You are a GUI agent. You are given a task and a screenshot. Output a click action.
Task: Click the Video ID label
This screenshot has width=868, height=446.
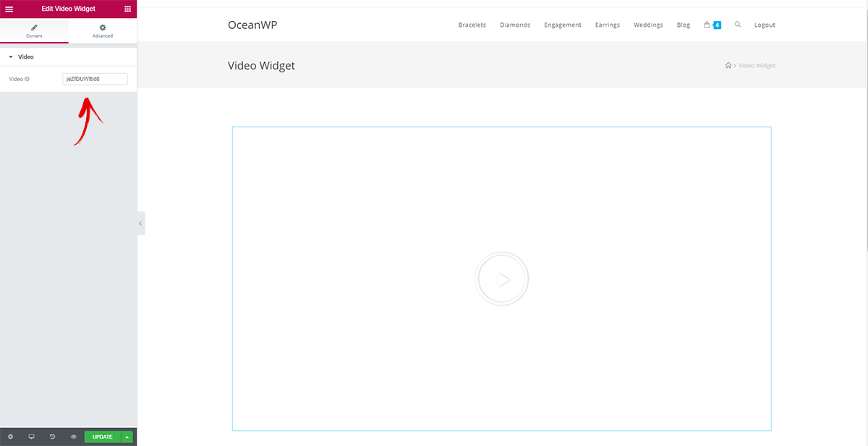coord(20,79)
